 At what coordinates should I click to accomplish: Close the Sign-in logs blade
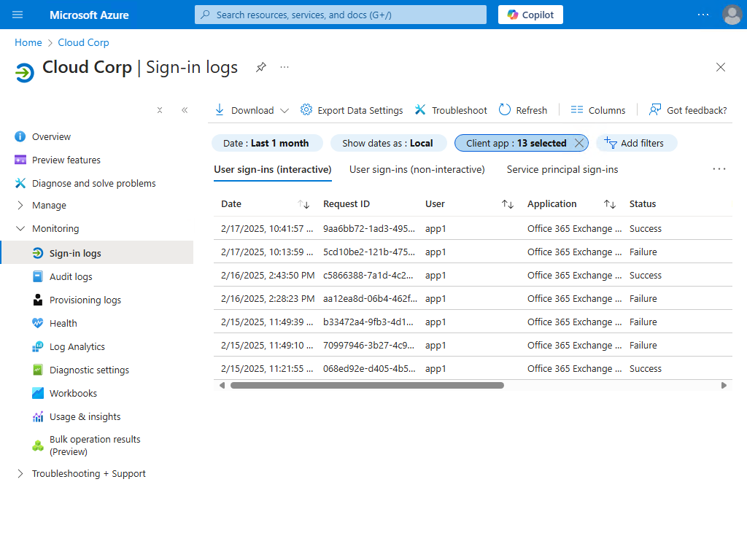[720, 67]
